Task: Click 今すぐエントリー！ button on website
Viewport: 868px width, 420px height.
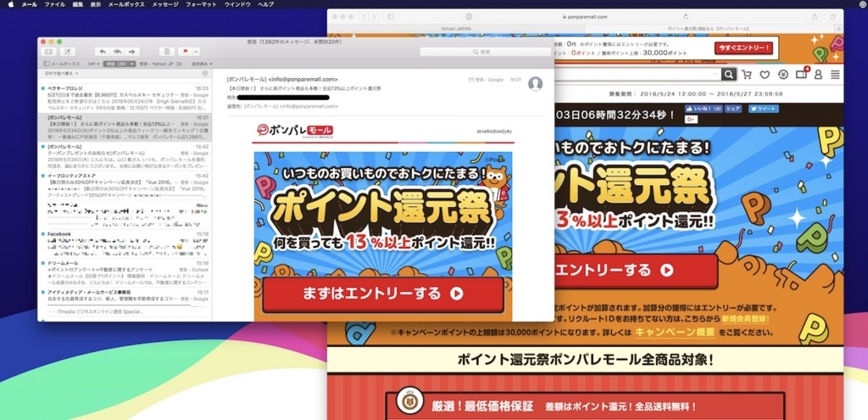Action: (743, 48)
